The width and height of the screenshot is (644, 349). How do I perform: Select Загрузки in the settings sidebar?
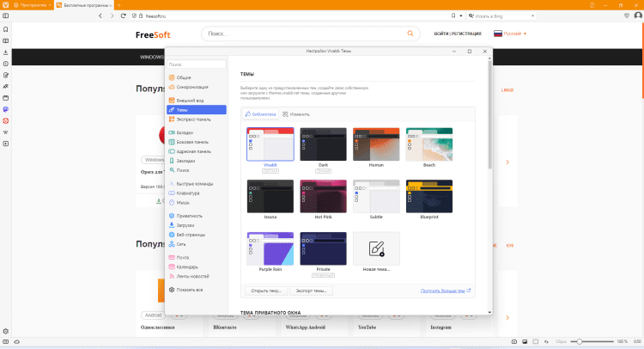[197, 225]
